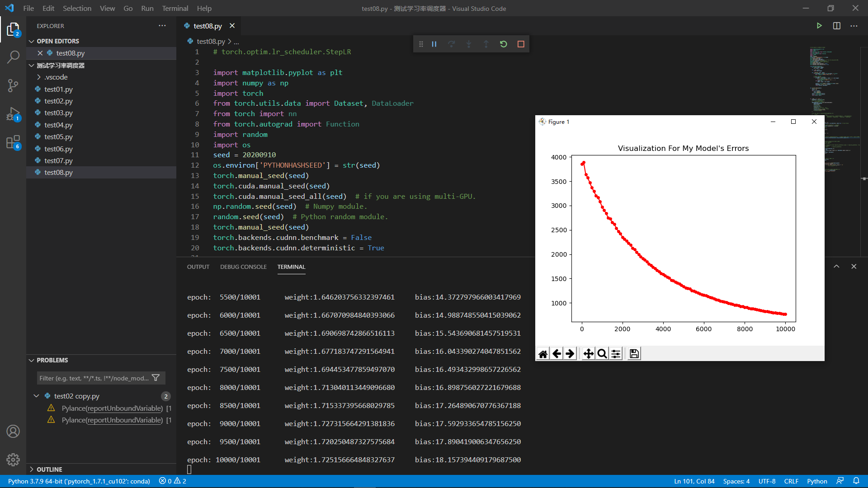Change Python interpreter in status bar
Viewport: 868px width, 488px height.
click(x=77, y=481)
